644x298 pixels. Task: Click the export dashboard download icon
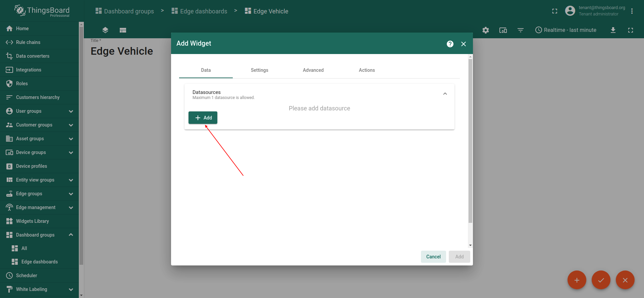tap(613, 30)
